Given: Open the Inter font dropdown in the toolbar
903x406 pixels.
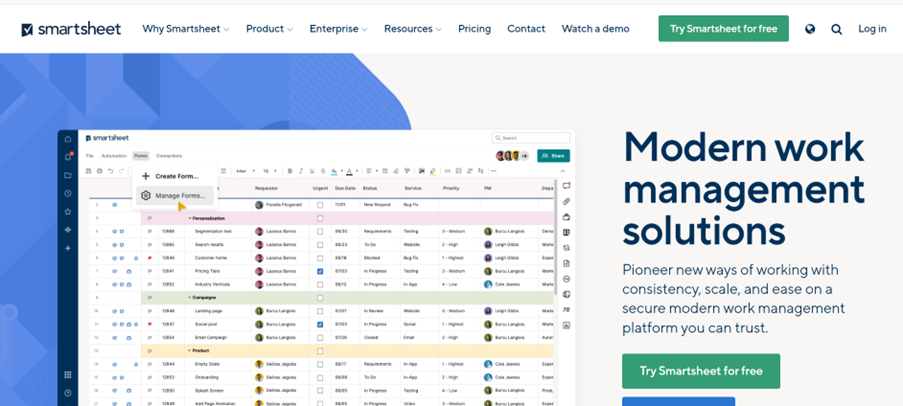Looking at the screenshot, I should (245, 171).
